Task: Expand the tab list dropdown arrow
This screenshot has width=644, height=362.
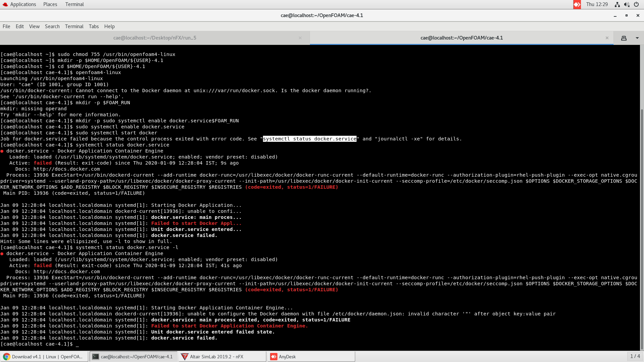Action: (637, 38)
